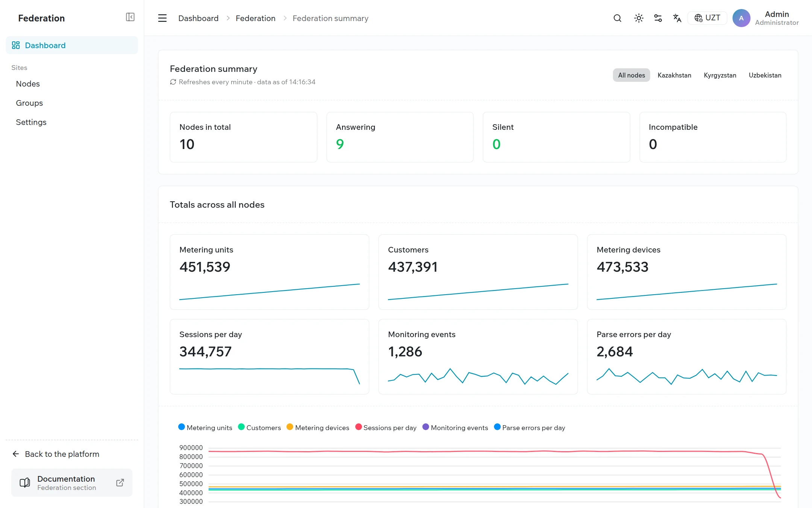Click the Answering count card
This screenshot has height=508, width=812.
(x=400, y=137)
